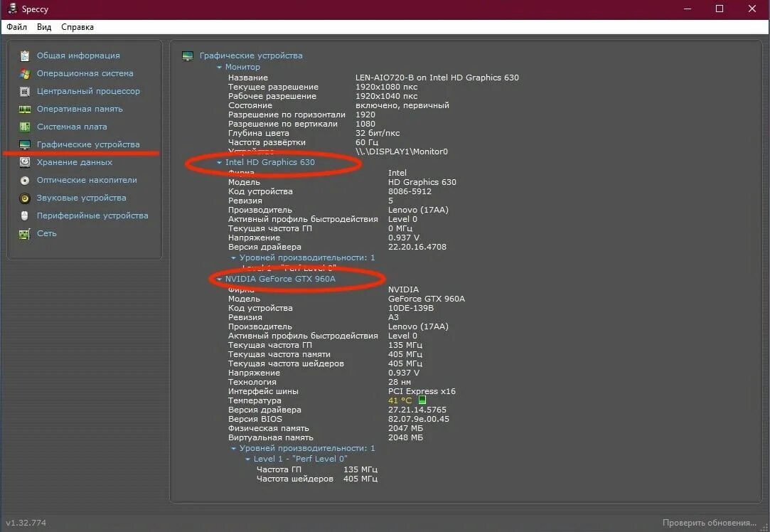Click the Текущая частота шейдеров label

[x=286, y=363]
